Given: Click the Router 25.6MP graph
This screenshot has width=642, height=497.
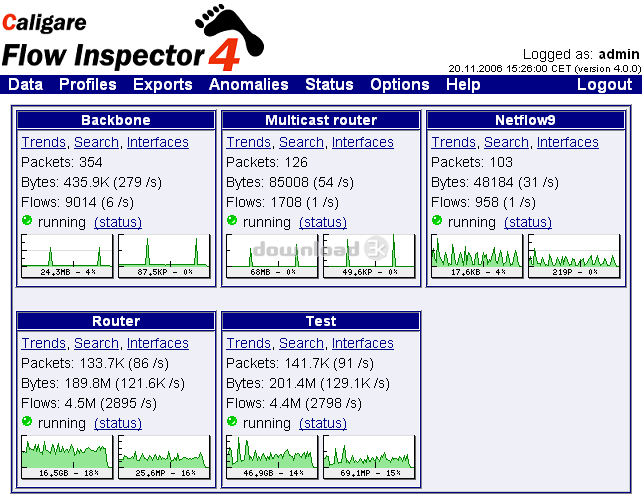Looking at the screenshot, I should coord(164,457).
